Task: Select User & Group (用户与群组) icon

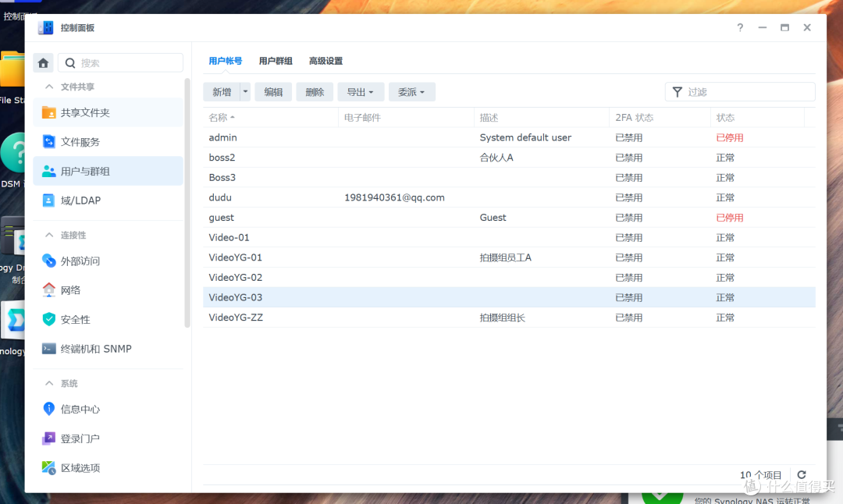Action: [x=48, y=171]
